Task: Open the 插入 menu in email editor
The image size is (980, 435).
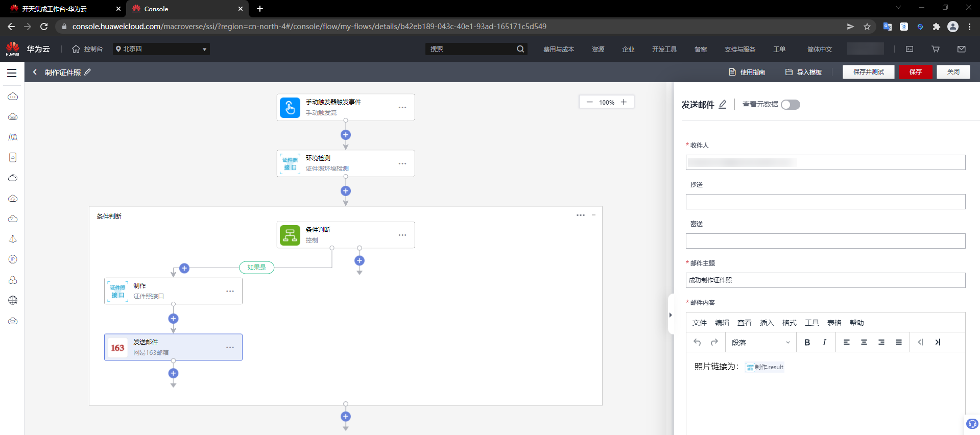Action: [x=767, y=323]
